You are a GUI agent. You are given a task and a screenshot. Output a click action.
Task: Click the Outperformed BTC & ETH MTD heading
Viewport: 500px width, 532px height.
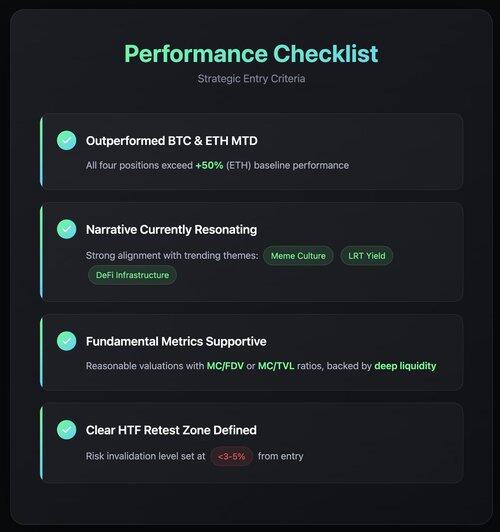click(172, 141)
